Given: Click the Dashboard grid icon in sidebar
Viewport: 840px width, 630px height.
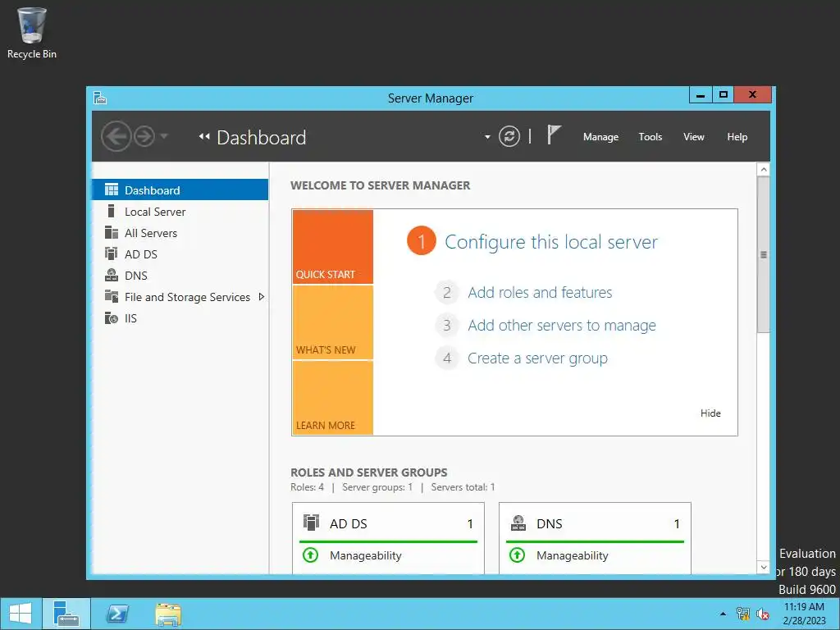Looking at the screenshot, I should click(x=112, y=189).
